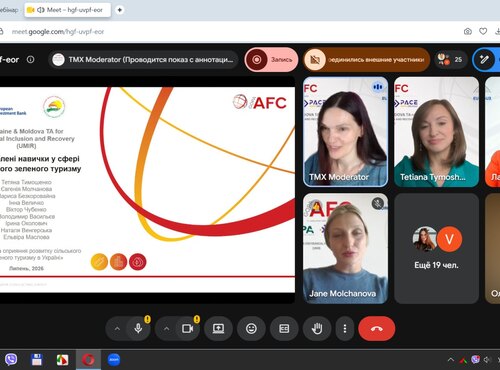Viewport: 500px width, 370px height.
Task: Raise hand in the meeting
Action: pyautogui.click(x=317, y=329)
